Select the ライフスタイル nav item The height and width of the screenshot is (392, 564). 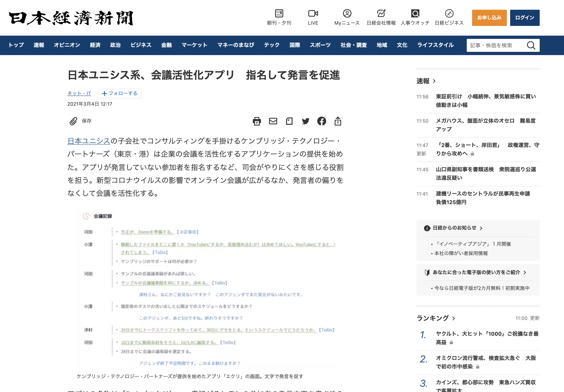click(435, 45)
